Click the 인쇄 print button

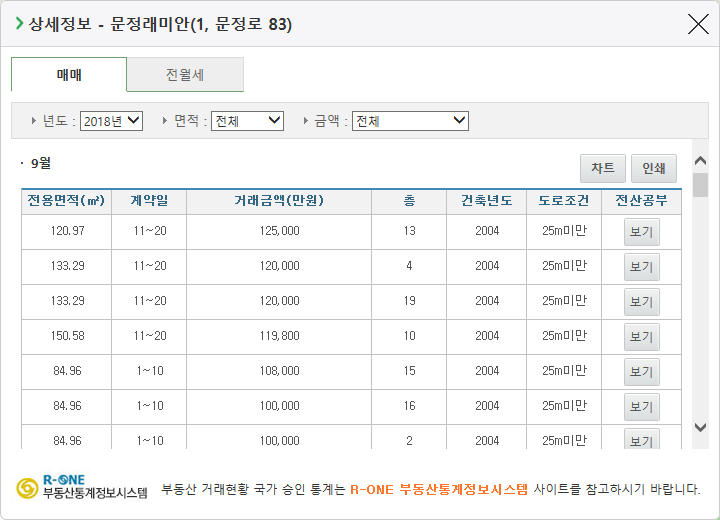[x=654, y=168]
